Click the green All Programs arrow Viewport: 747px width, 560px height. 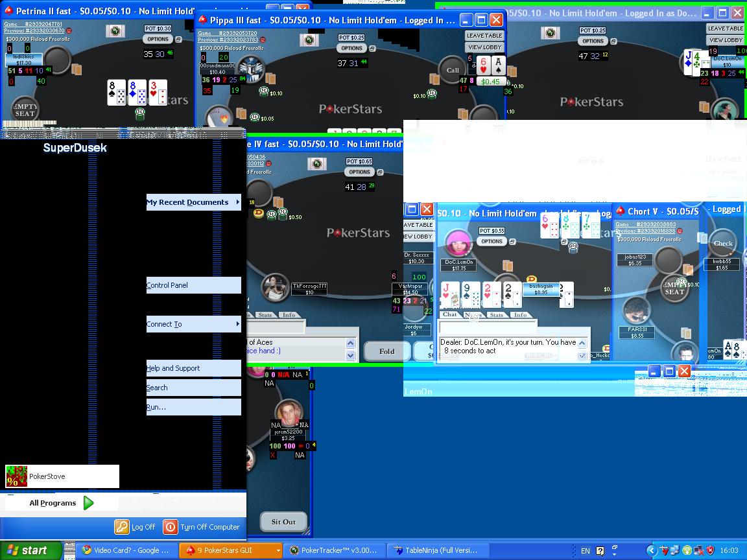click(89, 503)
